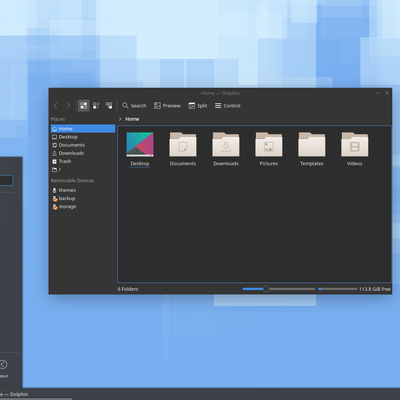Select the Desktop folder thumbnail
This screenshot has width=400, height=400.
140,144
